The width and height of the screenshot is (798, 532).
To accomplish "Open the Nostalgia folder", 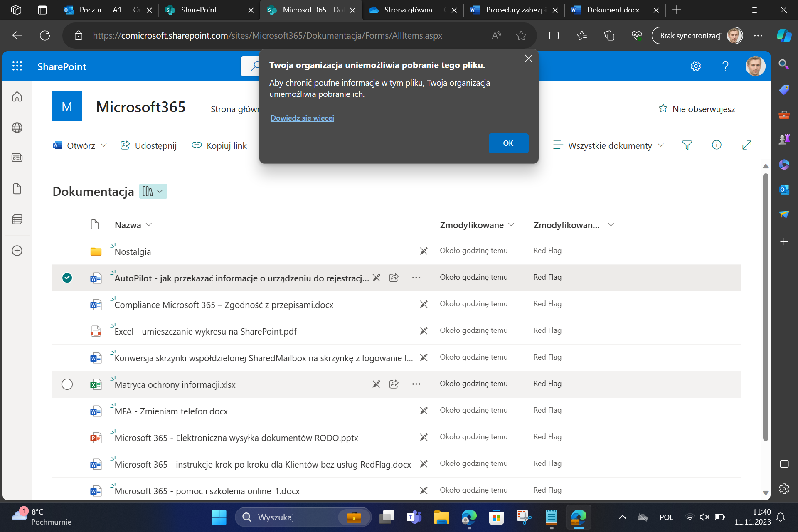I will pyautogui.click(x=133, y=251).
